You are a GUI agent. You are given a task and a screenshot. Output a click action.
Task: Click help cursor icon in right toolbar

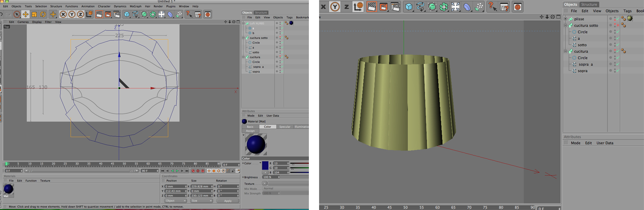tap(492, 7)
